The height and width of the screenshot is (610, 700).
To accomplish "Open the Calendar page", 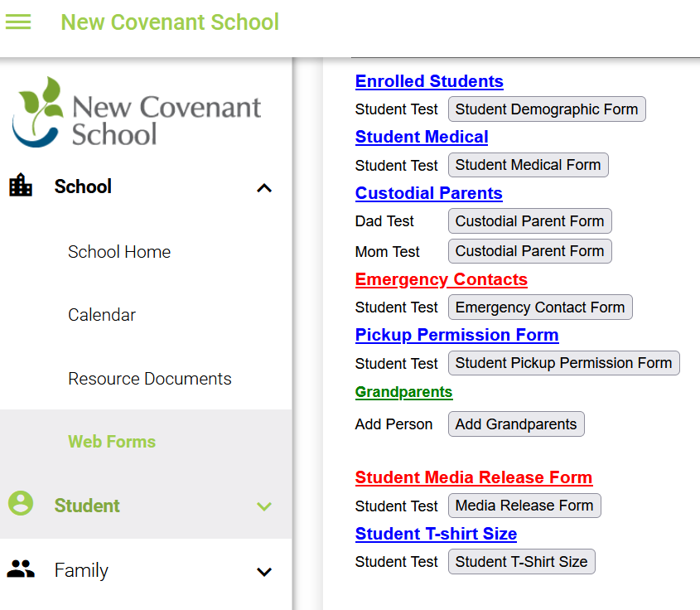I will point(101,315).
